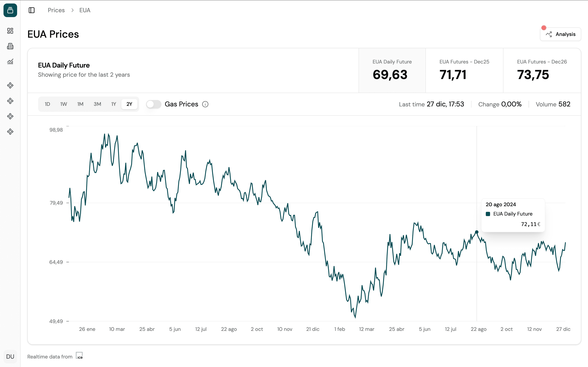Open the dashboard grid icon
Image resolution: width=588 pixels, height=367 pixels.
(x=10, y=31)
